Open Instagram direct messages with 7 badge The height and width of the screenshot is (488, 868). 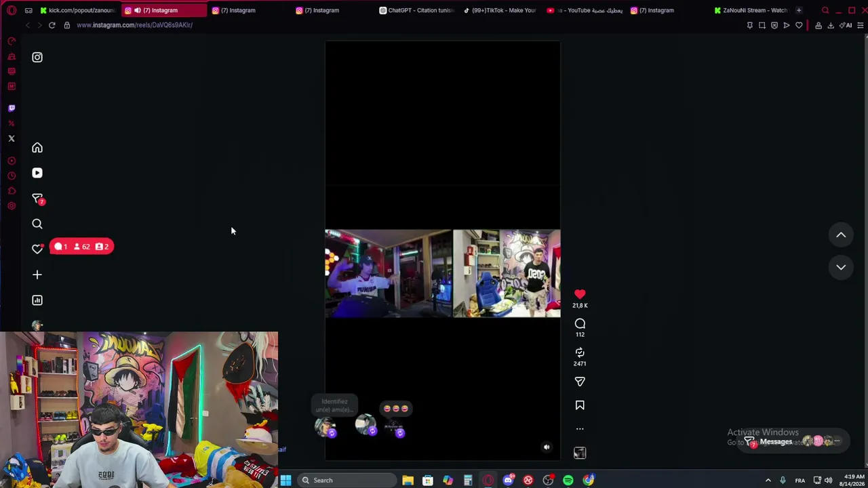click(38, 199)
